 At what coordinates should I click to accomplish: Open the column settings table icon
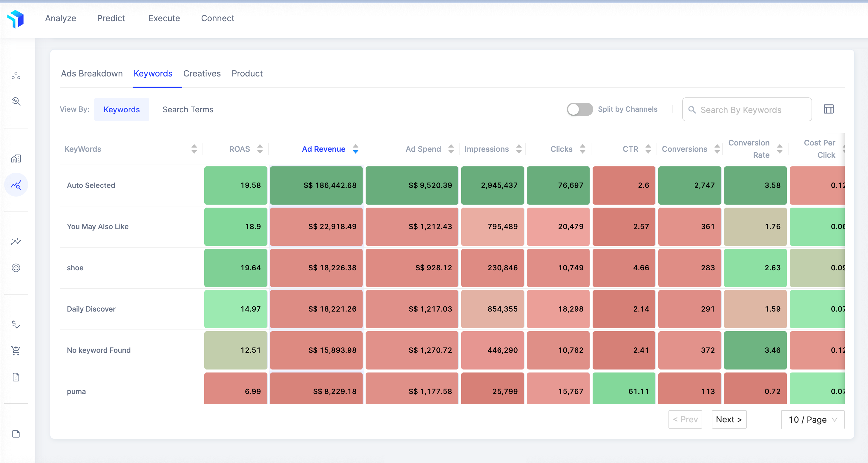828,109
